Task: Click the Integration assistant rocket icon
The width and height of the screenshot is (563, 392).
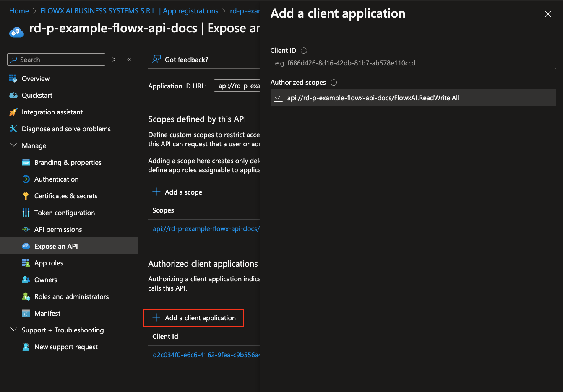Action: tap(13, 112)
